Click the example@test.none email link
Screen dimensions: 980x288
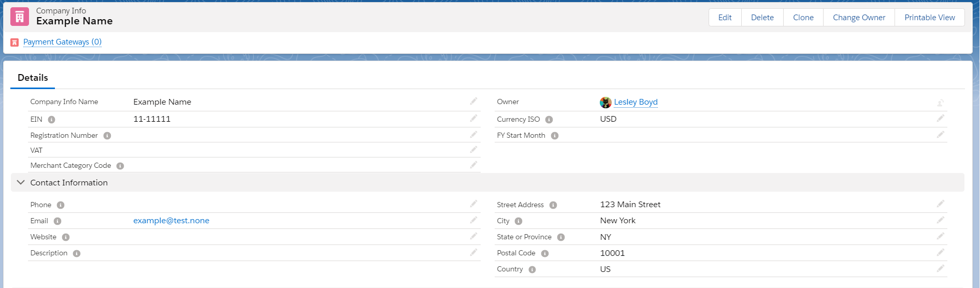point(171,221)
